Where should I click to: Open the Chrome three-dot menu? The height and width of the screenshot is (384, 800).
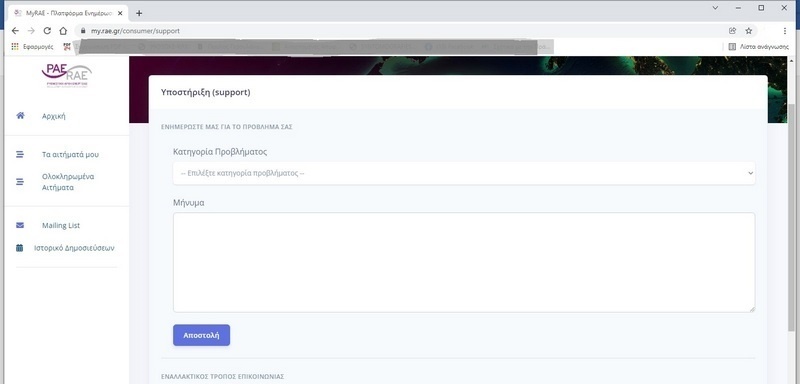(x=785, y=31)
